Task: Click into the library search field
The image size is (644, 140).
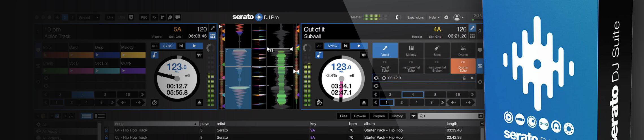Action: 451,116
